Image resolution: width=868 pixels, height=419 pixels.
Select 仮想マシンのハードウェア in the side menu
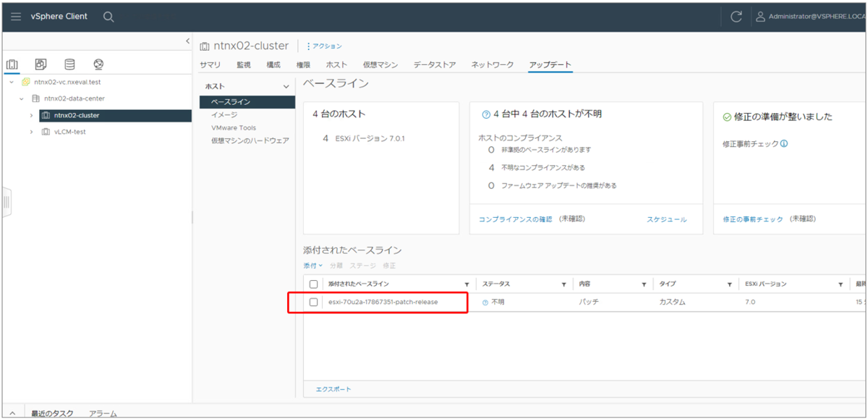(x=250, y=140)
